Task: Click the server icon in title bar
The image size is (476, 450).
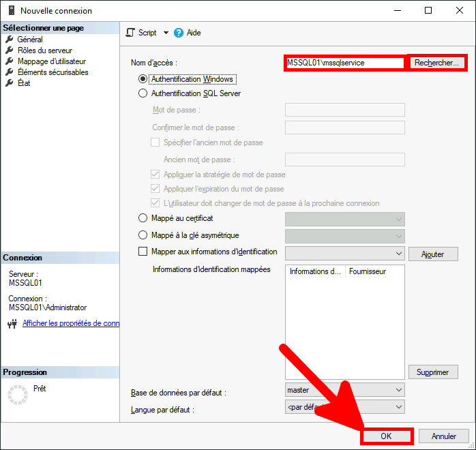Action: tap(12, 10)
